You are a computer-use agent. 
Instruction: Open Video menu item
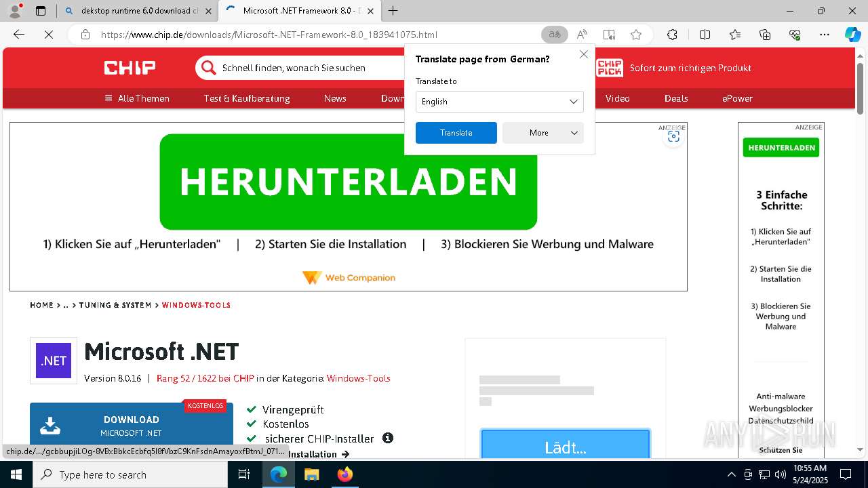[617, 98]
